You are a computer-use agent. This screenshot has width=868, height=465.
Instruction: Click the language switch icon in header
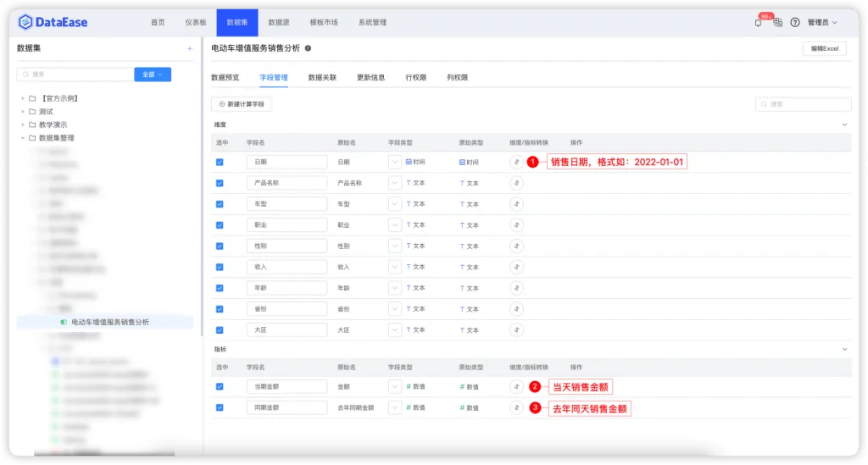[x=778, y=23]
